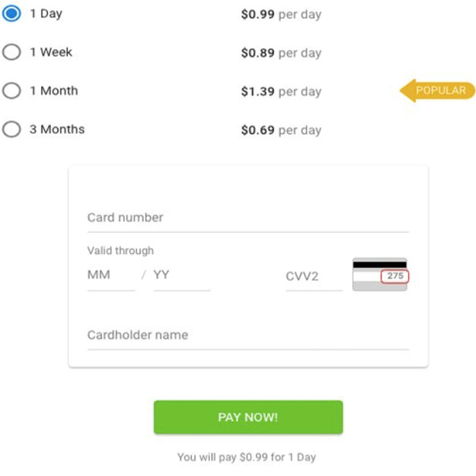
Task: Click the $0.69 per day price
Action: click(x=281, y=130)
